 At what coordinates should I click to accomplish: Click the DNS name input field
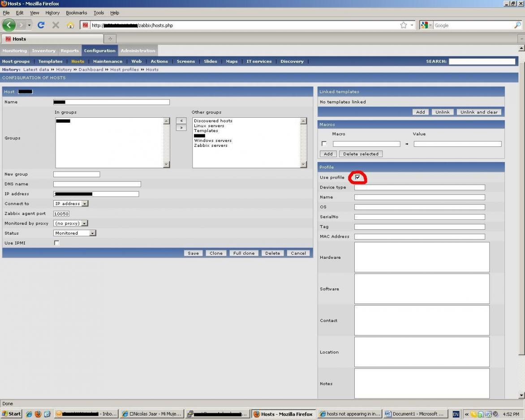97,184
